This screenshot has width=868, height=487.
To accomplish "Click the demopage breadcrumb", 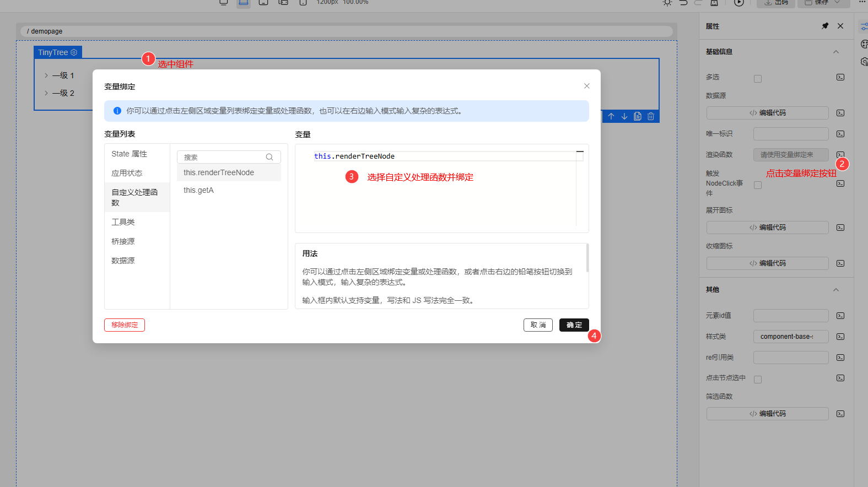I will (x=46, y=31).
